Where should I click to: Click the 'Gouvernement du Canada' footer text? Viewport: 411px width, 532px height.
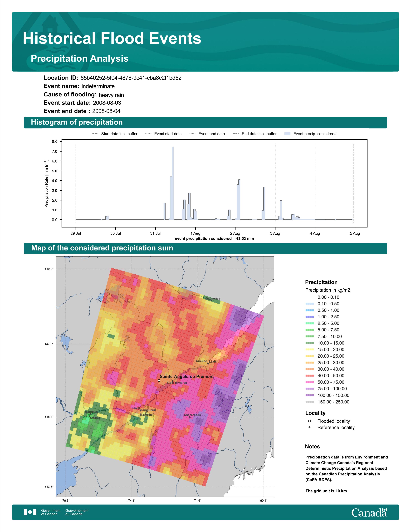coord(77,512)
